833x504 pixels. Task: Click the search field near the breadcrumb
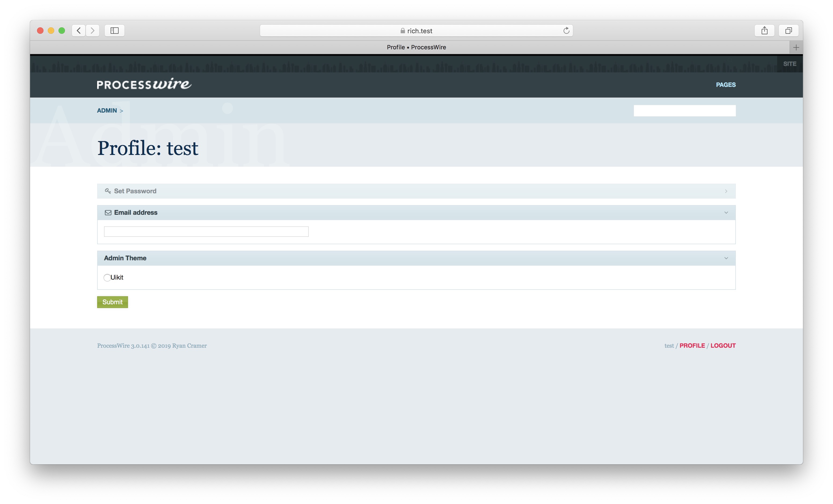(684, 110)
